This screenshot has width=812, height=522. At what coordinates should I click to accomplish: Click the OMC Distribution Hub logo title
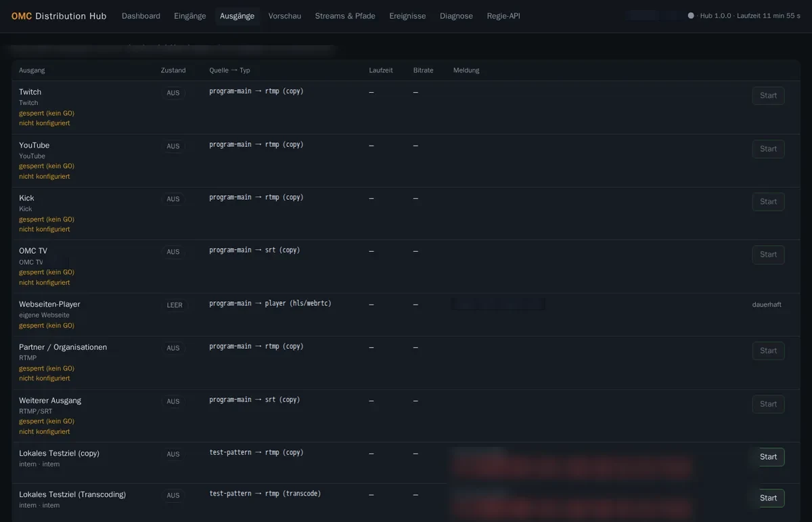(59, 16)
